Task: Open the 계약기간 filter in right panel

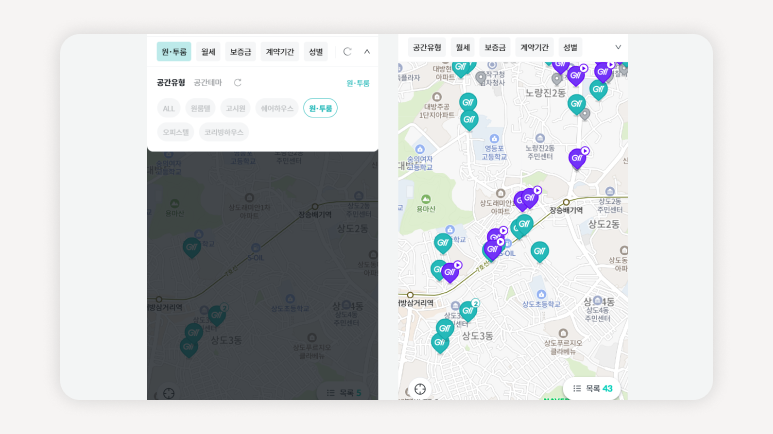Action: coord(534,47)
